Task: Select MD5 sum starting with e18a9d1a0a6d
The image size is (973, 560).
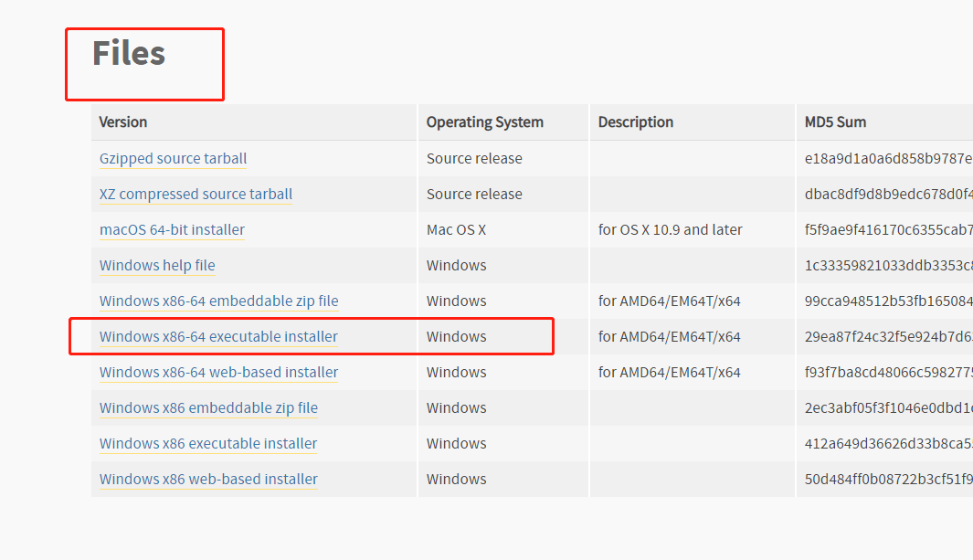Action: pyautogui.click(x=889, y=158)
